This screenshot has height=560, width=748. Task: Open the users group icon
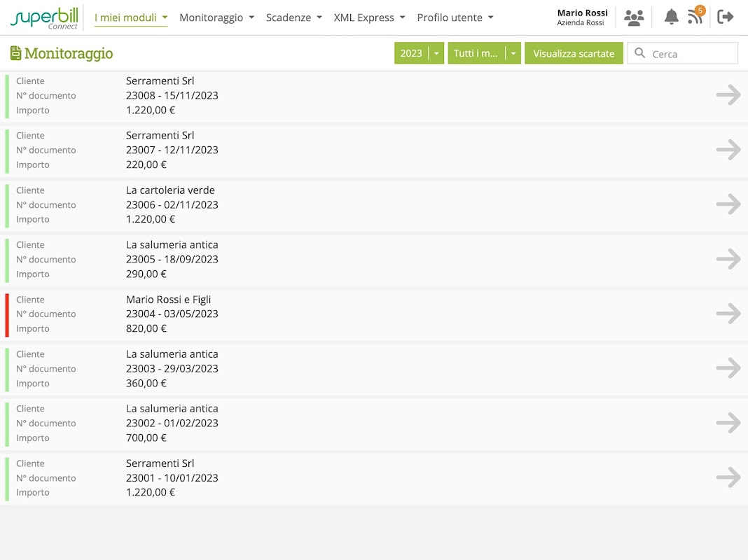point(634,17)
